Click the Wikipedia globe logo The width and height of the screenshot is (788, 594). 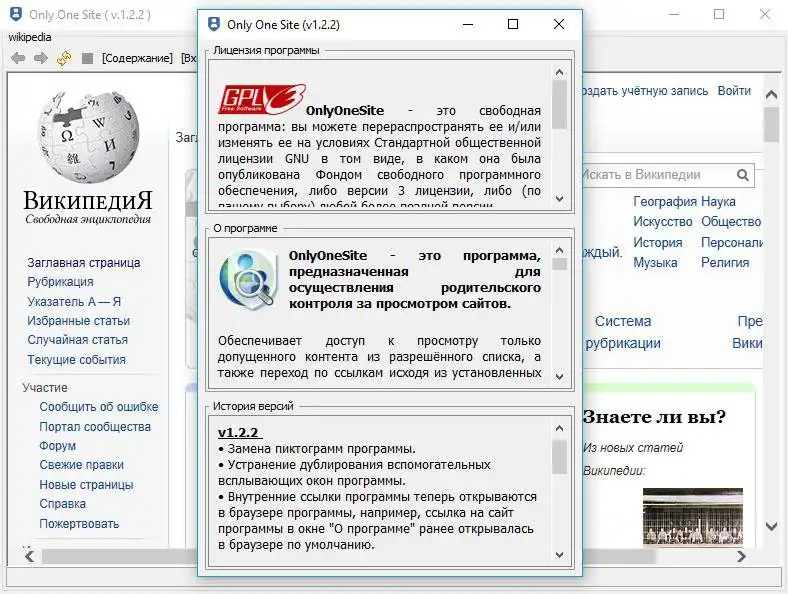coord(88,136)
